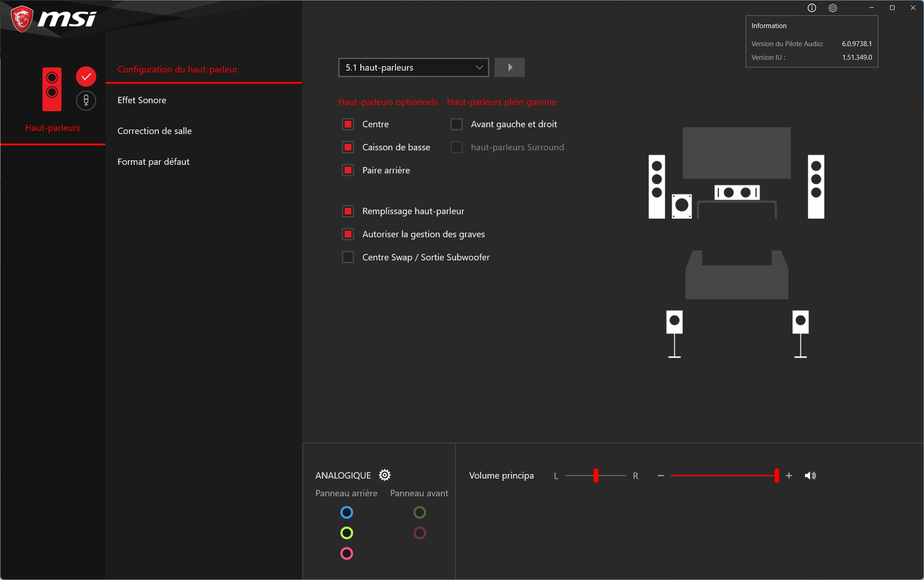This screenshot has width=924, height=580.
Task: Select the green rear panel jack
Action: [x=347, y=533]
